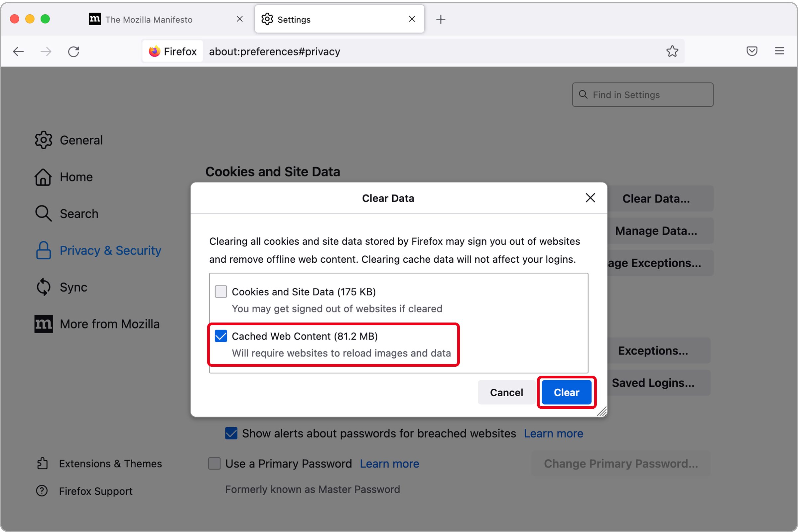Save the page to Pocket
798x532 pixels.
pyautogui.click(x=752, y=51)
